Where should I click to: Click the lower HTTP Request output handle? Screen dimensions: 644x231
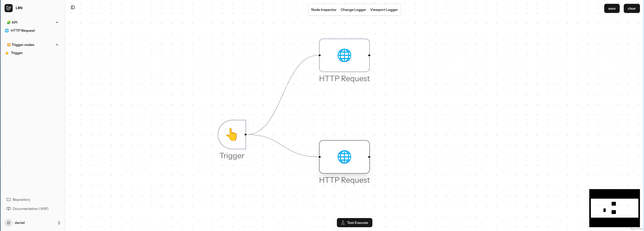[x=369, y=157]
